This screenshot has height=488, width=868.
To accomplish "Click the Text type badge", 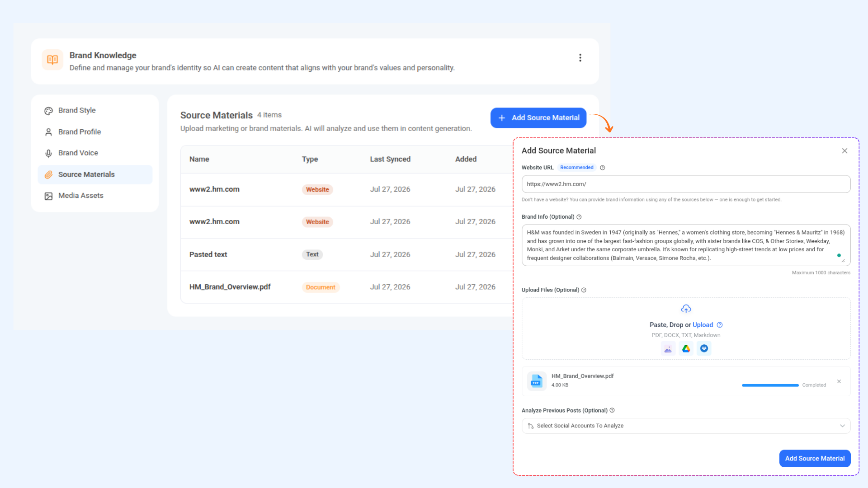I will (x=312, y=254).
